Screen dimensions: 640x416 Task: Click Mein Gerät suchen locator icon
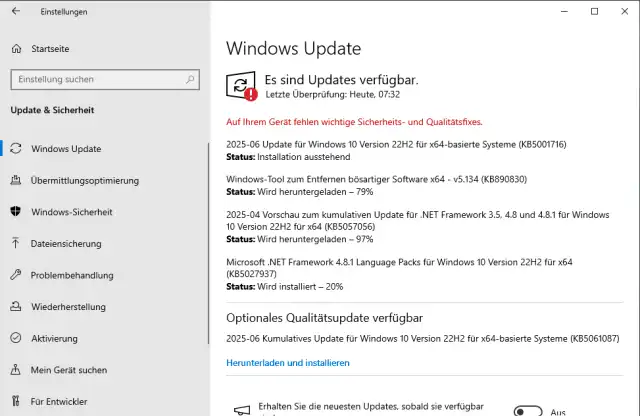click(16, 369)
